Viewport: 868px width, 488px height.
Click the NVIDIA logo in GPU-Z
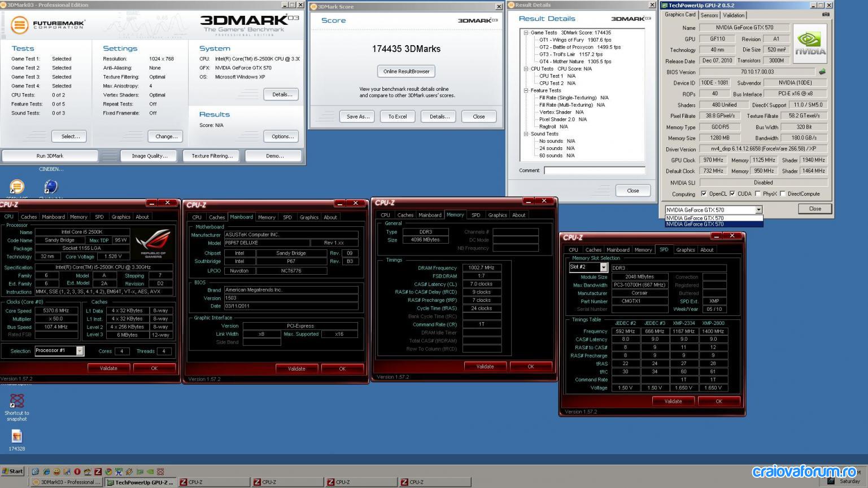pyautogui.click(x=810, y=44)
